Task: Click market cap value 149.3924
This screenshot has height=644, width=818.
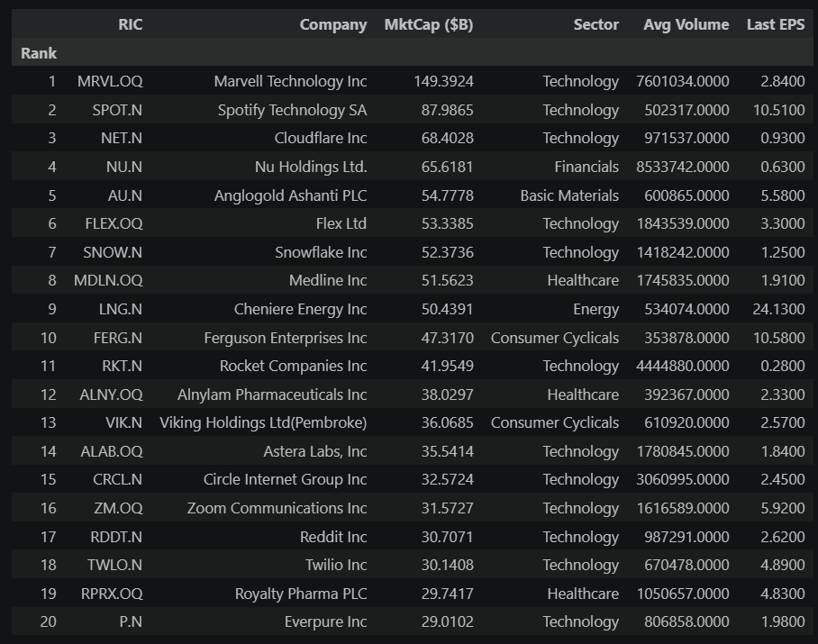Action: (443, 81)
